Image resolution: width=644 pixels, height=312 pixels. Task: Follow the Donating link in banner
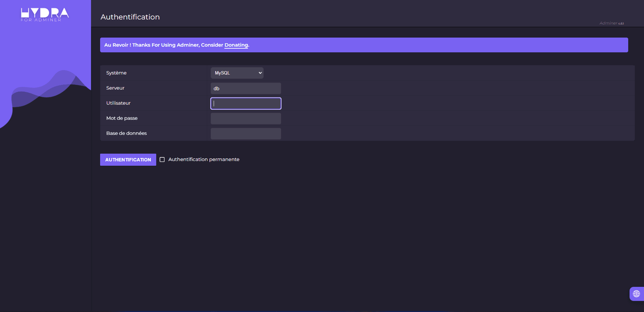236,45
